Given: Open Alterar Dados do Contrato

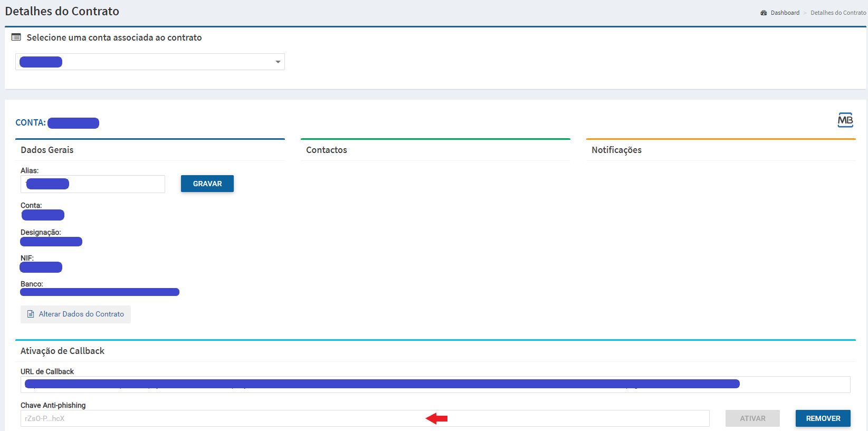Looking at the screenshot, I should click(x=75, y=314).
